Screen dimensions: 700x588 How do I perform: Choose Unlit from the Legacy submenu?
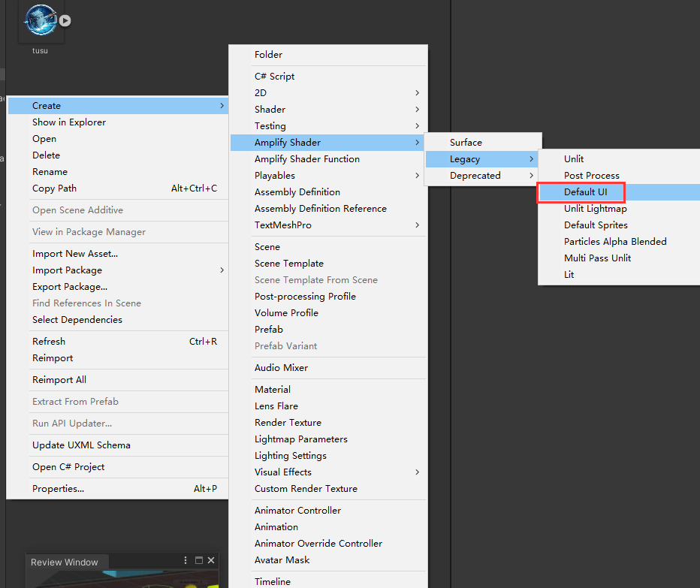click(619, 159)
